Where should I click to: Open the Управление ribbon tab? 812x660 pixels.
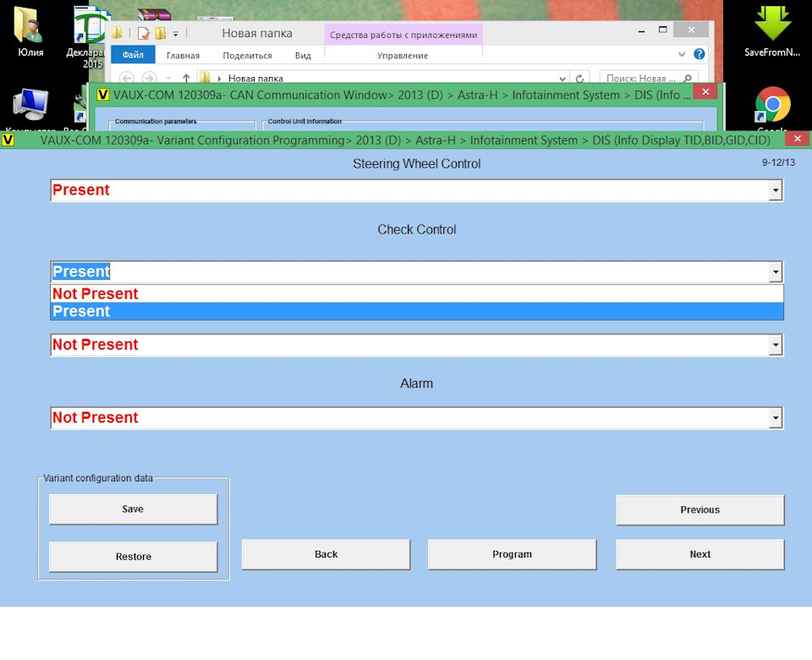(403, 56)
